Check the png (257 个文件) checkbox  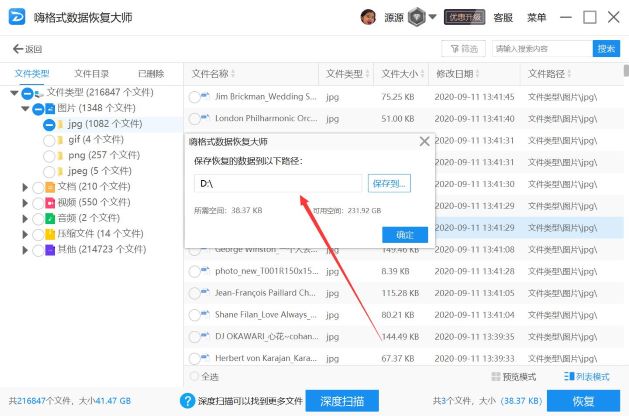tap(49, 156)
